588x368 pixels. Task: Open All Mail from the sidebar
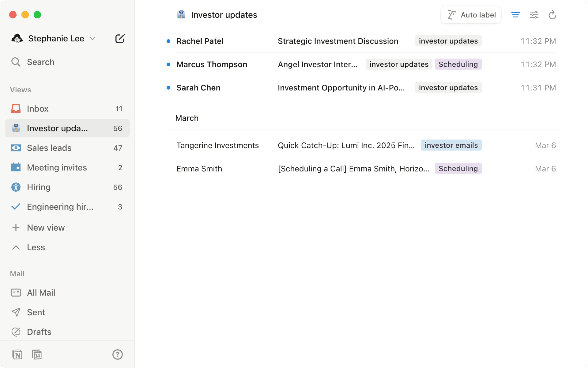41,292
